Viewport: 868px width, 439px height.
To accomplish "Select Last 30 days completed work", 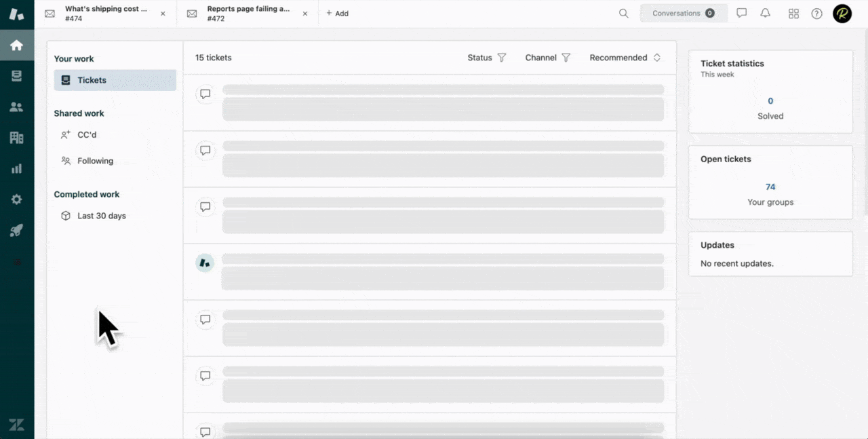I will (101, 216).
